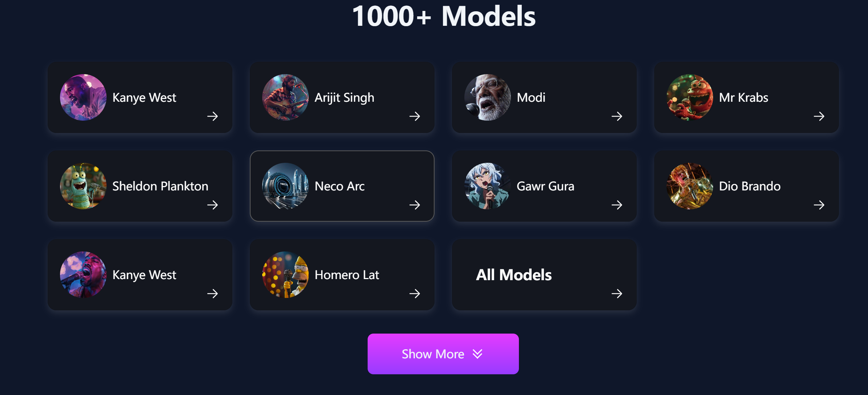Choose the Dio Brando avatar image
The width and height of the screenshot is (868, 395).
[x=690, y=186]
